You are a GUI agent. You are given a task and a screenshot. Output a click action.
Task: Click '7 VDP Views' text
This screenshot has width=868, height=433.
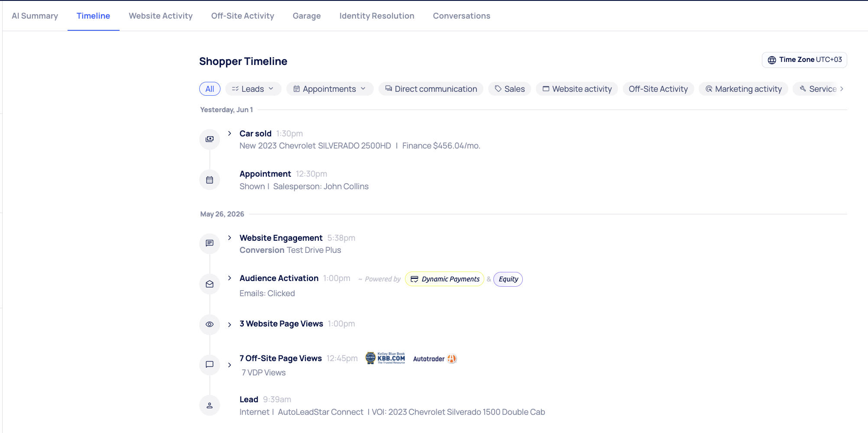point(263,372)
